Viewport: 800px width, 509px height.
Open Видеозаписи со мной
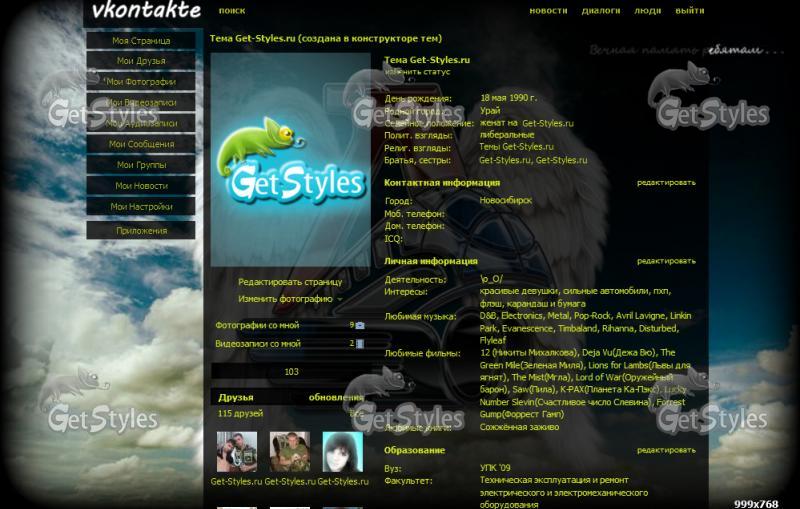(258, 344)
